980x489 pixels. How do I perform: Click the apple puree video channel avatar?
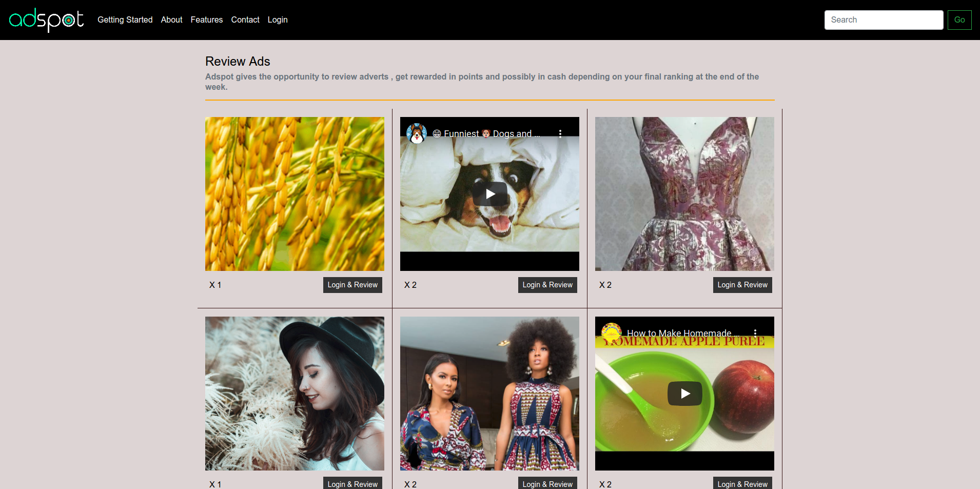[612, 333]
